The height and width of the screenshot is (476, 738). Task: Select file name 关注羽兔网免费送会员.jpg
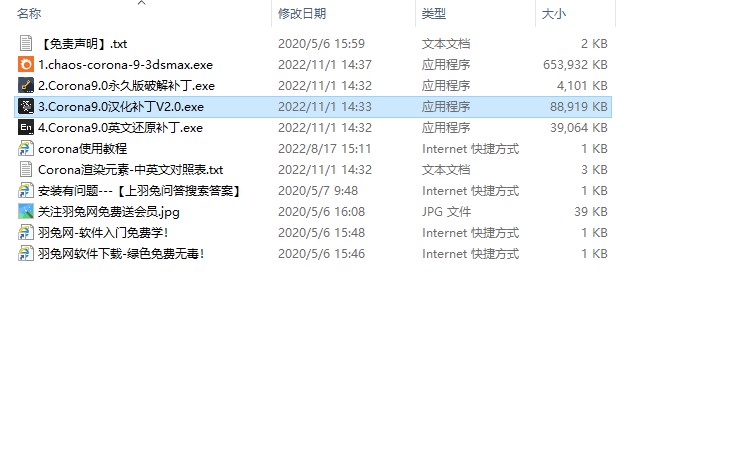tap(109, 212)
